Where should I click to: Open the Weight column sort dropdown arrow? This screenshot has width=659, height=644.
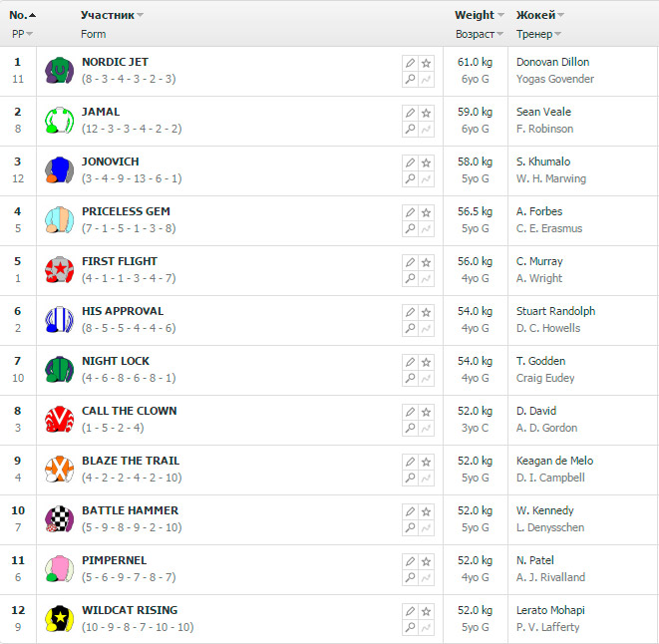(500, 16)
